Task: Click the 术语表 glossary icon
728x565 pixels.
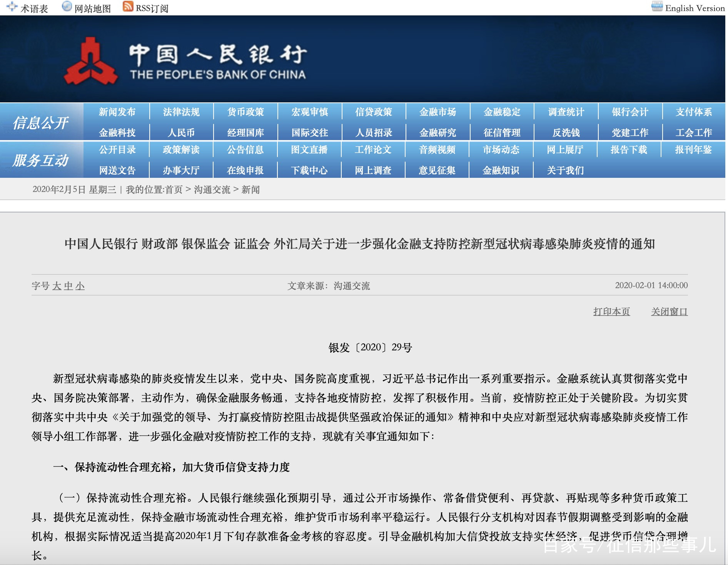Action: click(x=12, y=7)
